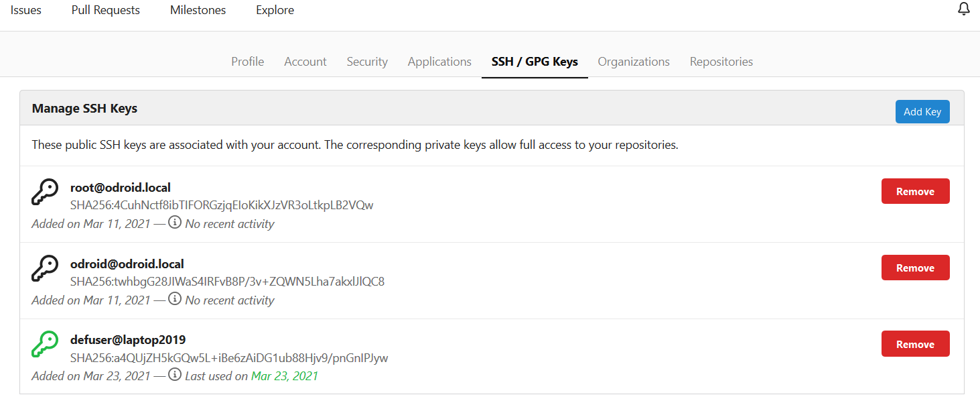Click info icon under root@odroid.local key
Image resolution: width=980 pixels, height=405 pixels.
tap(175, 223)
